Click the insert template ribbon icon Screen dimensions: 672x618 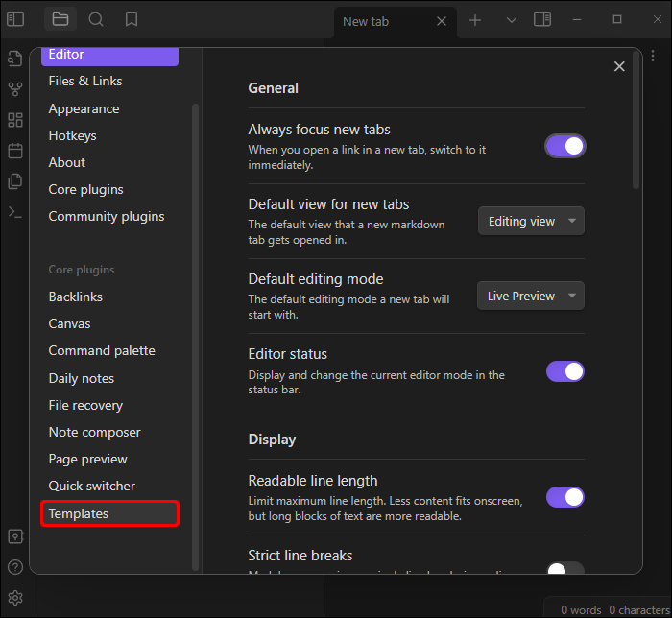[x=14, y=181]
